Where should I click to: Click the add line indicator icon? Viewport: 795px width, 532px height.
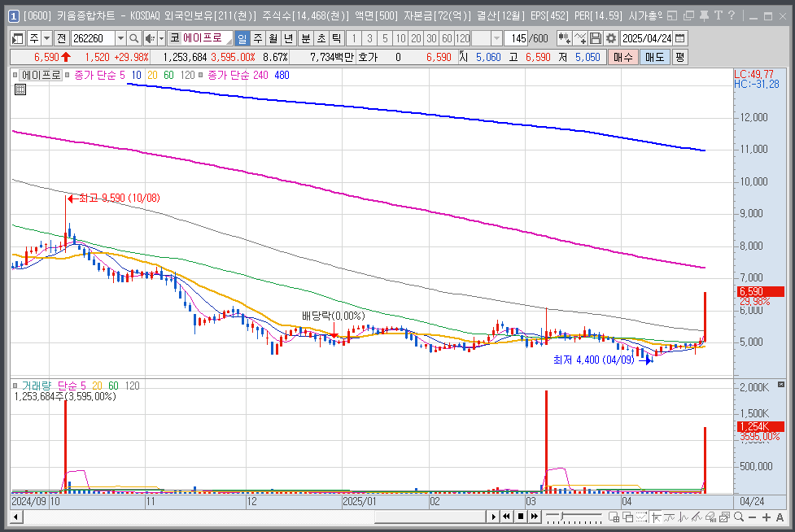(x=580, y=38)
